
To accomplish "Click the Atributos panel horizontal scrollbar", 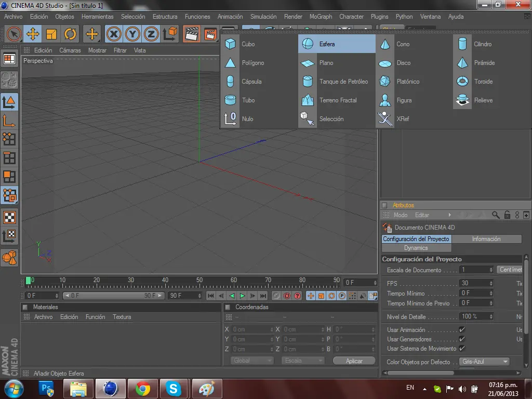I will (x=421, y=373).
